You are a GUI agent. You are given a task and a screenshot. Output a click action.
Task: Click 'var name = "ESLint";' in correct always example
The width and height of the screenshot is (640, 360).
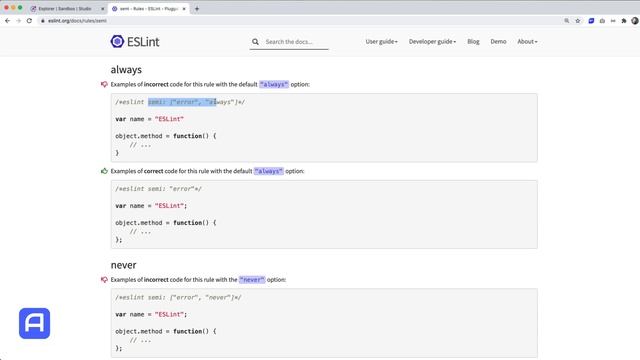click(151, 206)
